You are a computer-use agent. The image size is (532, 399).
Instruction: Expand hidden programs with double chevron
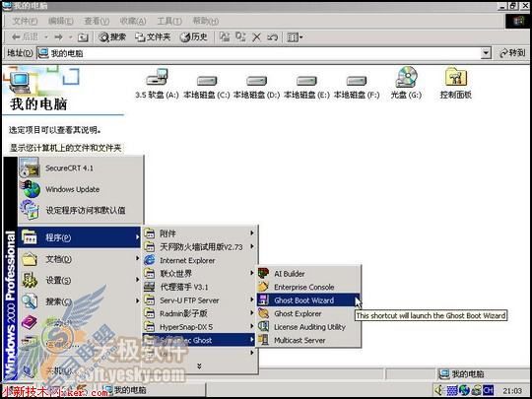click(199, 366)
